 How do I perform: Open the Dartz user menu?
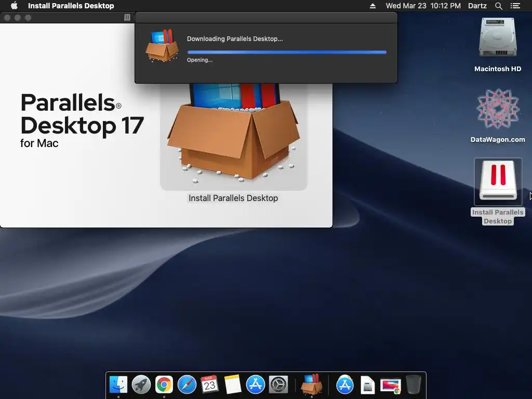[477, 6]
